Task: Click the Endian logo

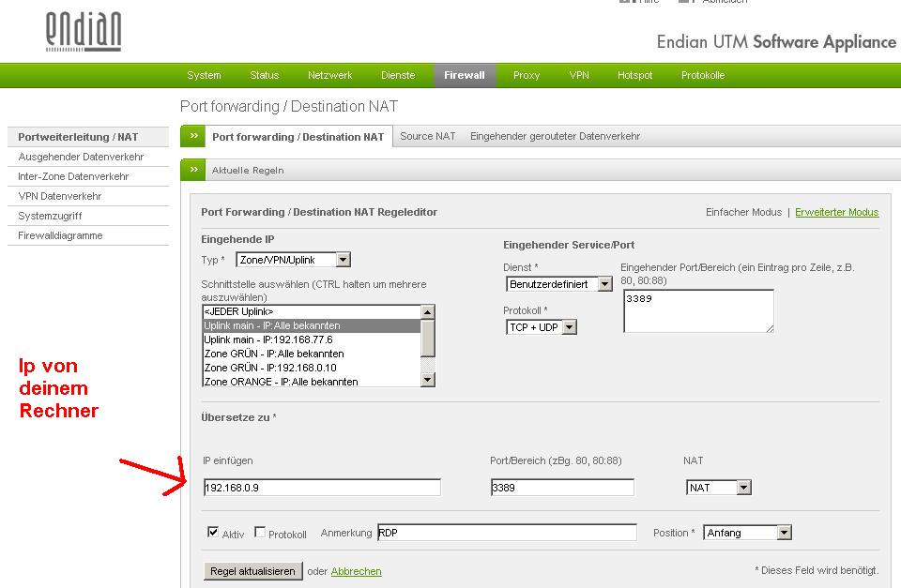Action: point(84,32)
